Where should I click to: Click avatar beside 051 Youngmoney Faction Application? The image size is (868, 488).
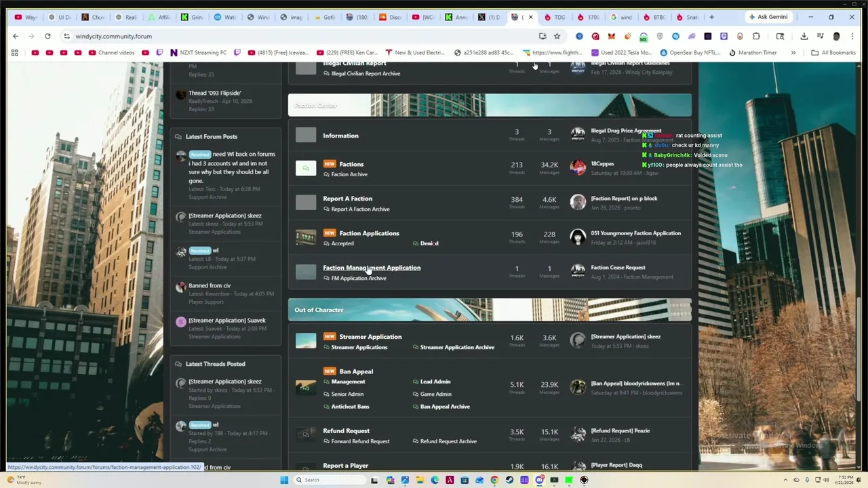coord(578,237)
